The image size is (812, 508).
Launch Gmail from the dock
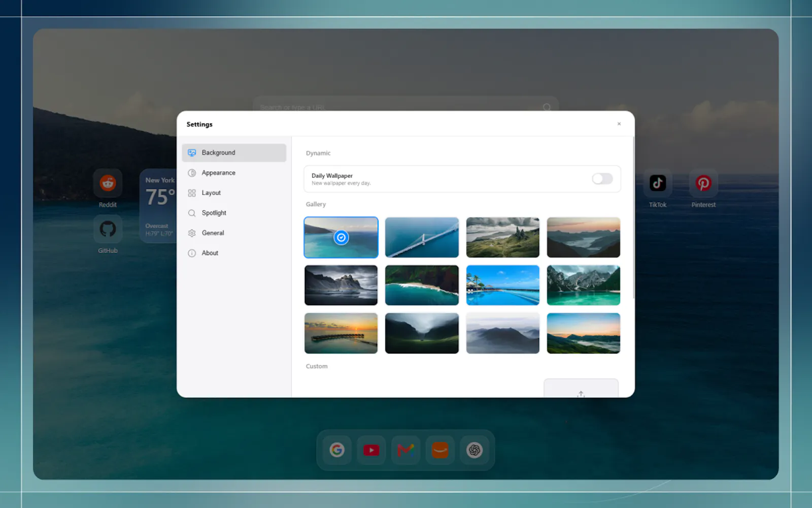click(406, 450)
